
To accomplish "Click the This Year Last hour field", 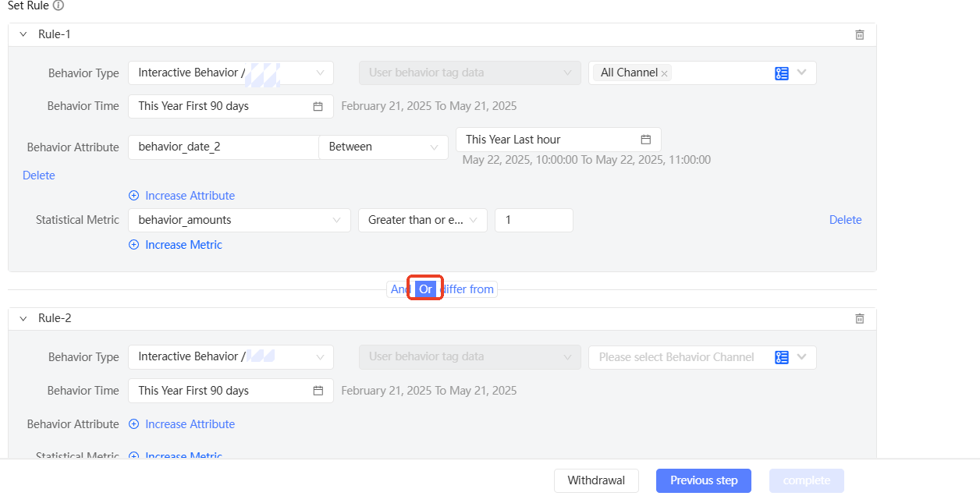I will pos(559,140).
